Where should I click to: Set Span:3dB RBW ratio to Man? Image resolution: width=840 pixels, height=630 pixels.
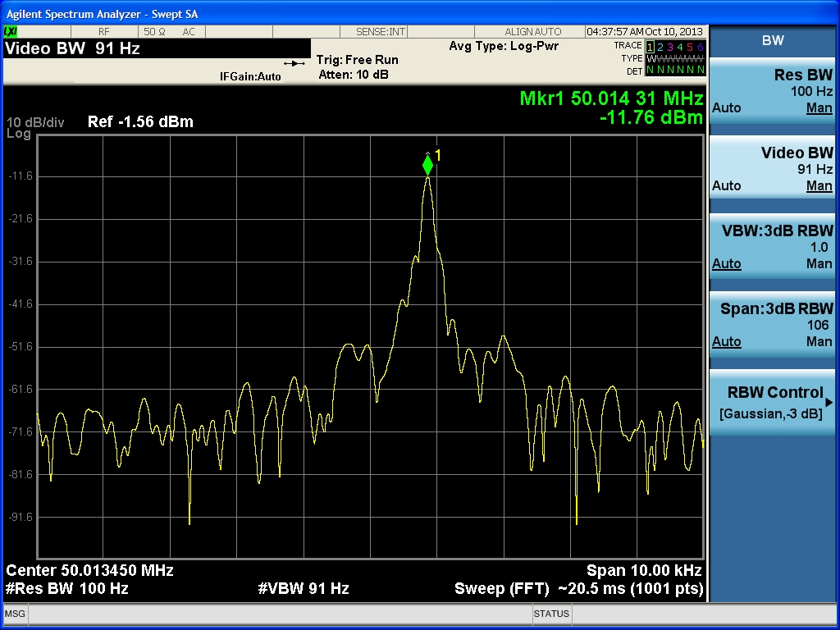click(x=819, y=341)
